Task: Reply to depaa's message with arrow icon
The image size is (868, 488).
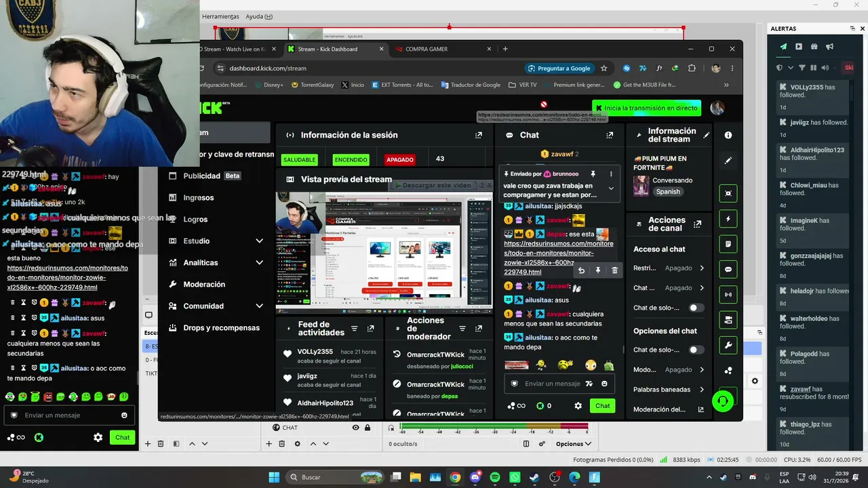Action: (581, 270)
